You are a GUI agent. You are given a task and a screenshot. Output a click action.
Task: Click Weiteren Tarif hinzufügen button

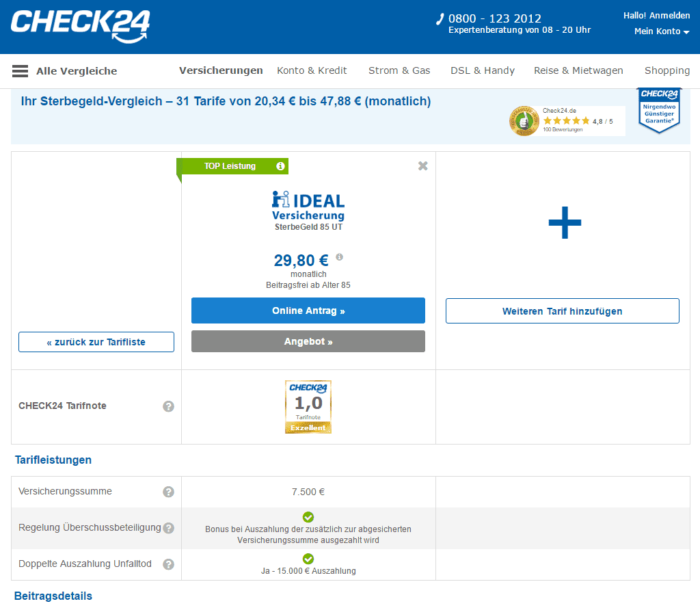click(563, 310)
